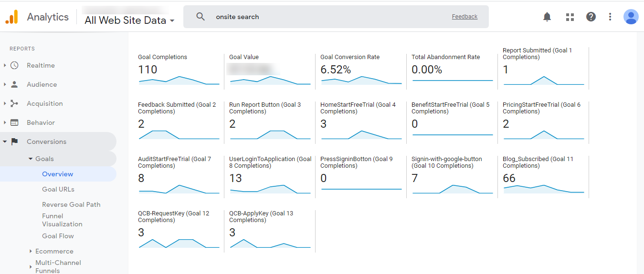This screenshot has width=644, height=274.
Task: Click the UserLoginToApplication value 13
Action: click(235, 178)
